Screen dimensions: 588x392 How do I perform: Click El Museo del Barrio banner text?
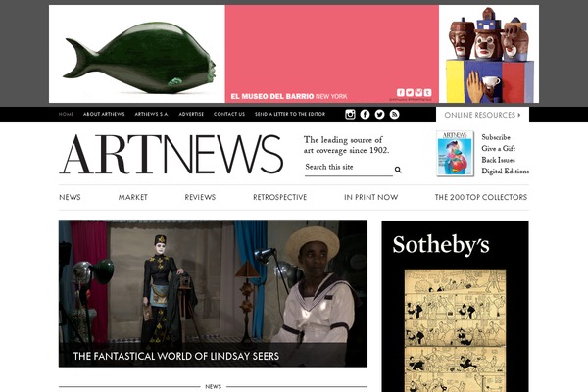[289, 96]
